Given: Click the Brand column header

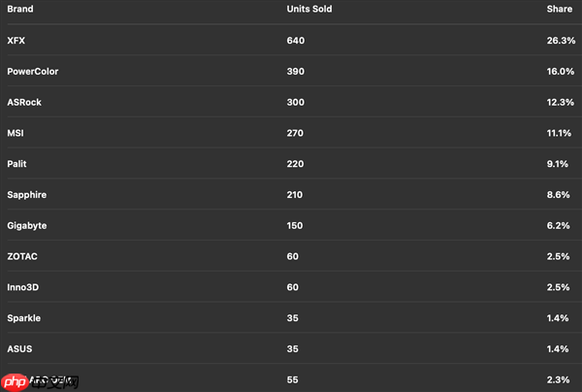Looking at the screenshot, I should pos(18,10).
